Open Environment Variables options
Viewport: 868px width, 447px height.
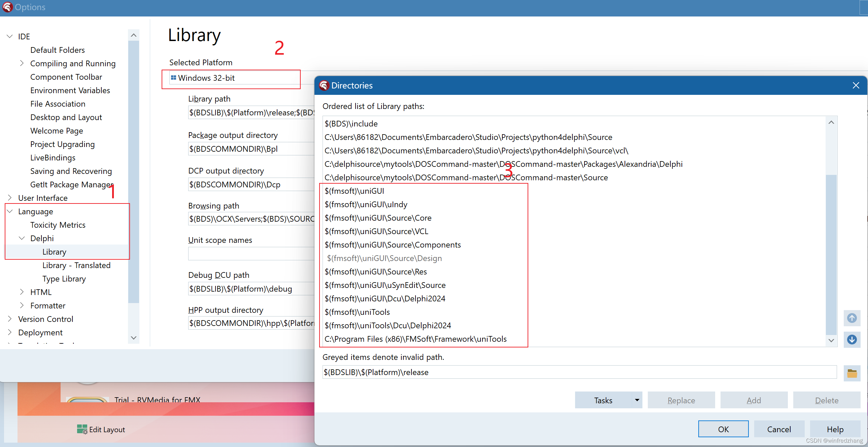tap(70, 90)
